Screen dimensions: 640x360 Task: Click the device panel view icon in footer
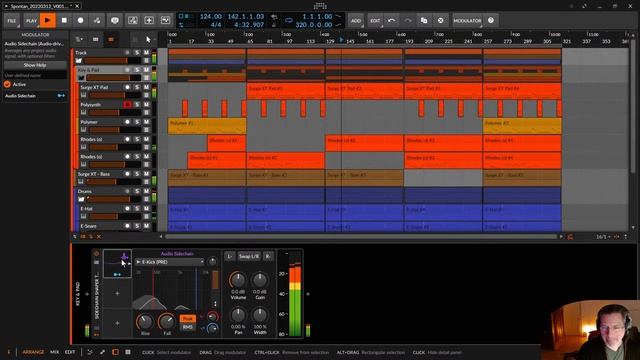tap(116, 352)
